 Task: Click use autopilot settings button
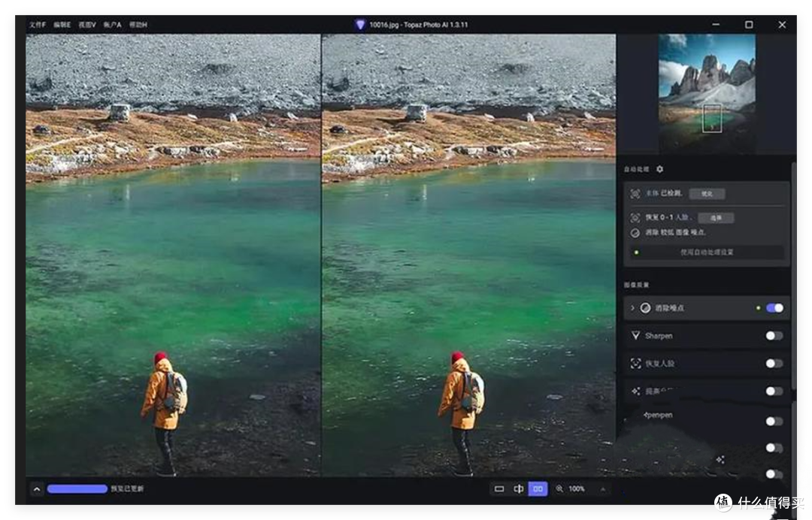(706, 252)
